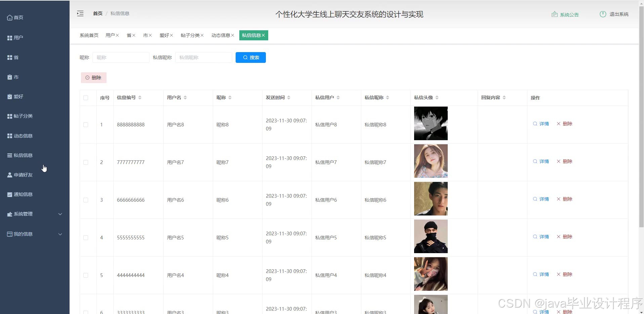Switch to the 用户 tab
This screenshot has height=314, width=644.
tap(110, 35)
